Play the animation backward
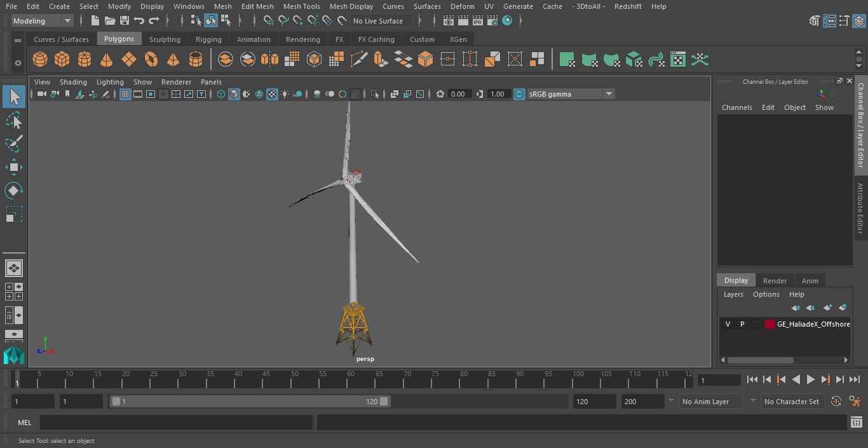868x448 pixels. [x=796, y=379]
